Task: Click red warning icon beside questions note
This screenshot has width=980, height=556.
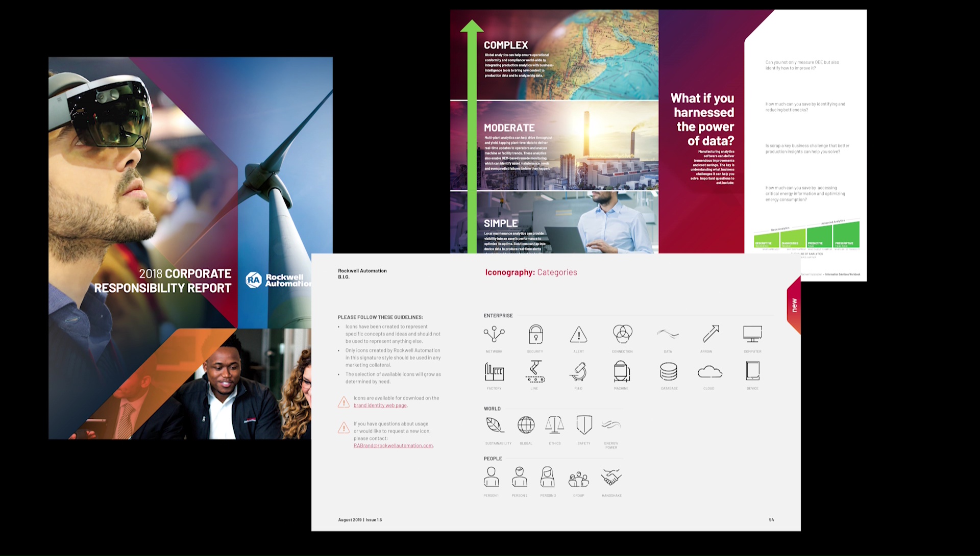Action: point(344,427)
